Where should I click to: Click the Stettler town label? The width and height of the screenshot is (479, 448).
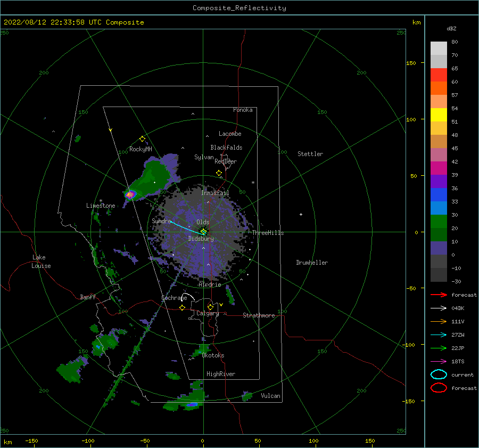[310, 154]
